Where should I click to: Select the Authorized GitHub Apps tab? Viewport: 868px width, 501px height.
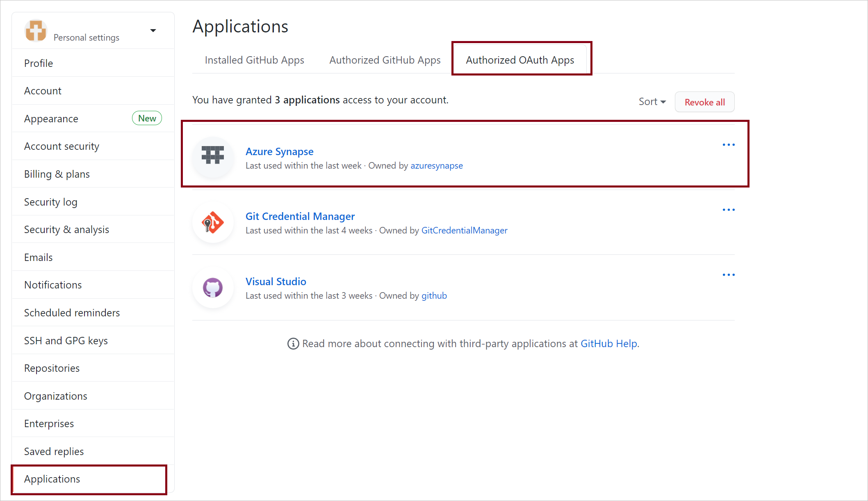tap(385, 59)
